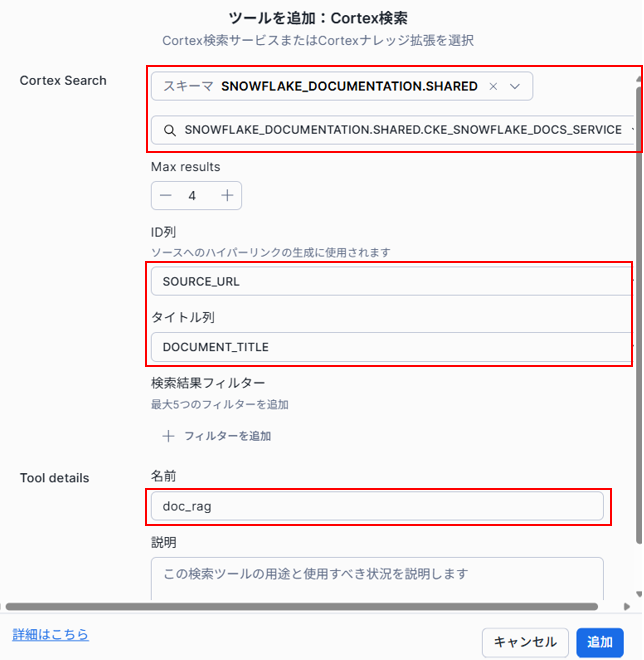Open the 詳細はこちら link
The image size is (644, 660).
[x=50, y=634]
